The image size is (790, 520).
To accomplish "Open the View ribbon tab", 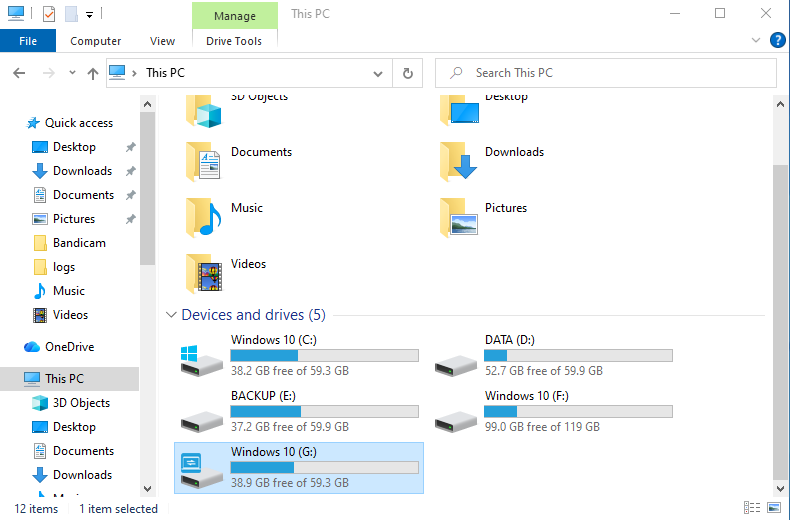I will tap(162, 41).
